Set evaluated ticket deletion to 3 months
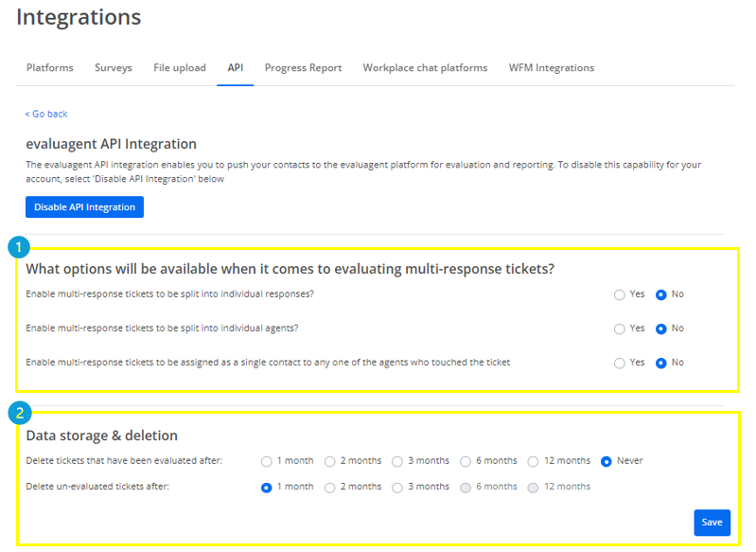This screenshot has width=756, height=552. (x=397, y=462)
